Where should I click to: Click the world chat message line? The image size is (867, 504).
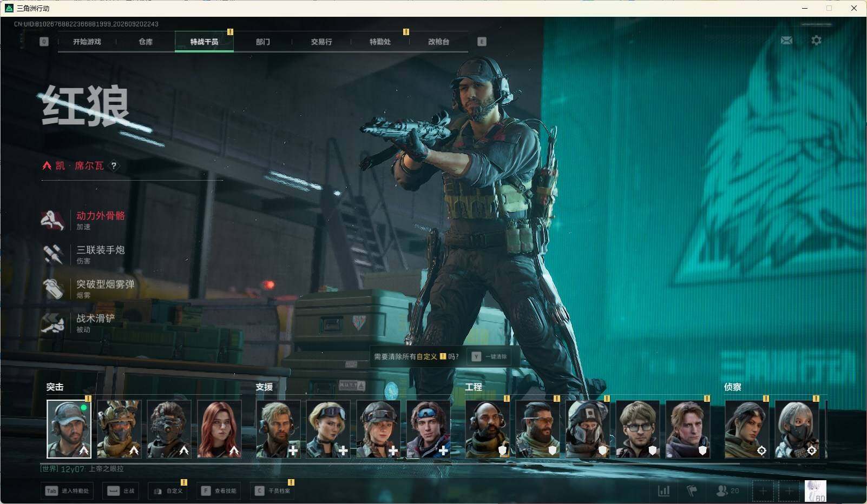coord(82,469)
